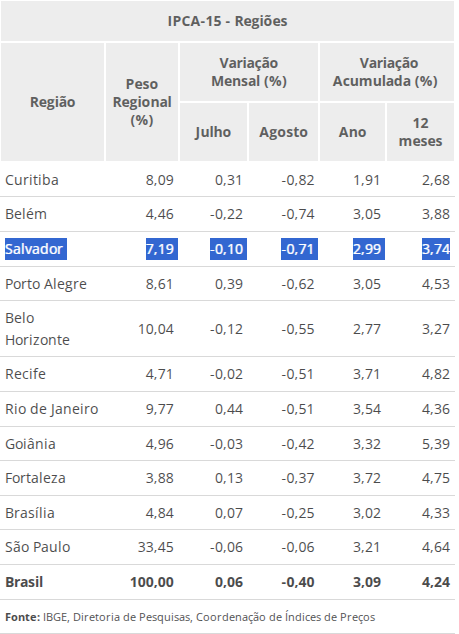This screenshot has height=634, width=459.
Task: Click Recife's 12 meses value 4,82
Action: [x=436, y=374]
